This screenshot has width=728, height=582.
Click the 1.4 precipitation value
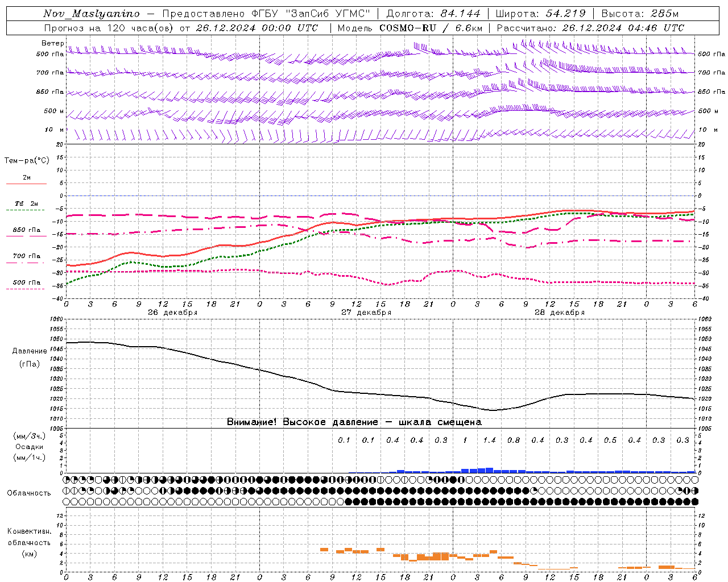489,440
